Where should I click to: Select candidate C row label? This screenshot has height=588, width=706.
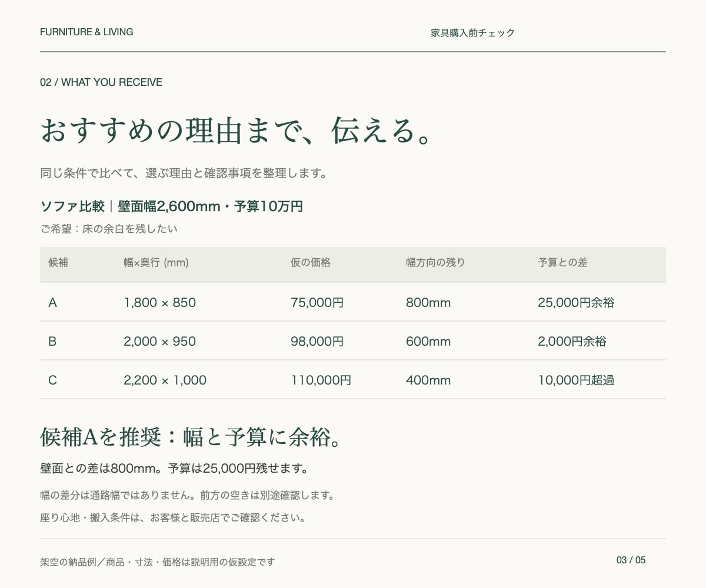(x=52, y=380)
